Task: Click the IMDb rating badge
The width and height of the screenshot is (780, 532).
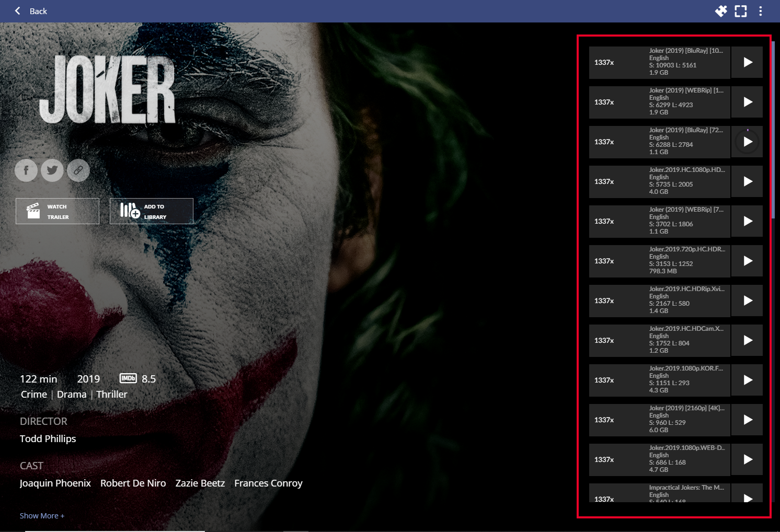Action: 128,378
